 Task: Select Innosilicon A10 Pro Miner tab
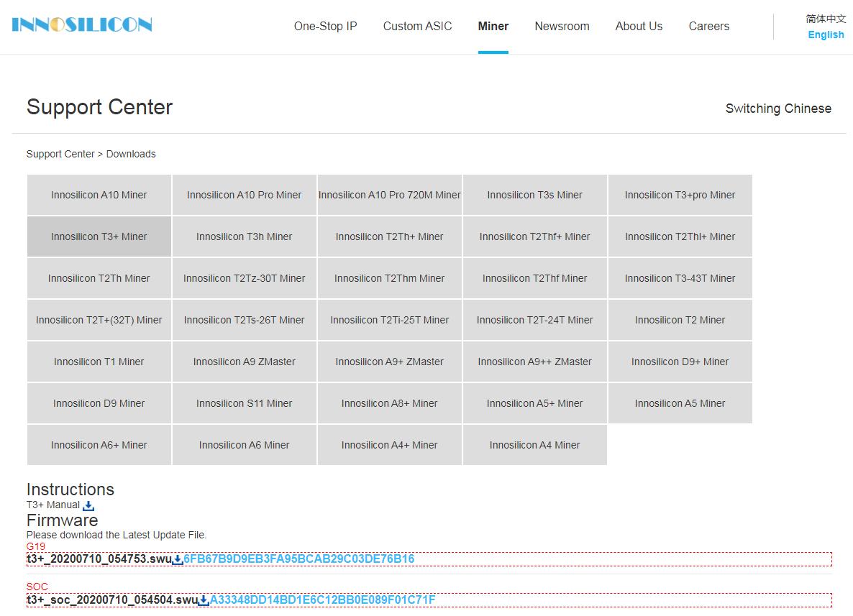pyautogui.click(x=245, y=195)
